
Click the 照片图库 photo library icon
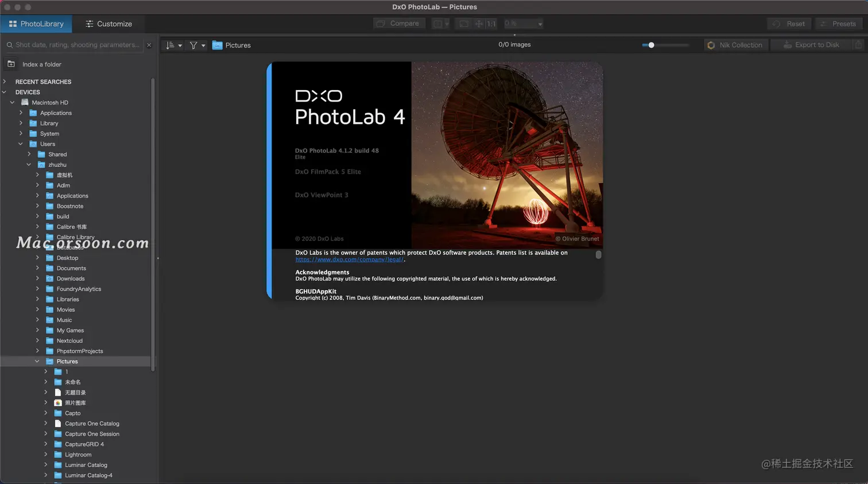58,402
